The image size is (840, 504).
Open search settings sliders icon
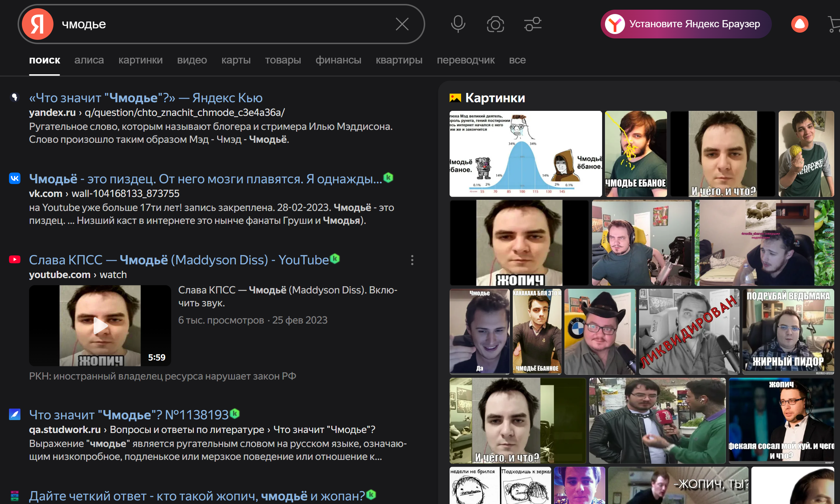click(532, 24)
